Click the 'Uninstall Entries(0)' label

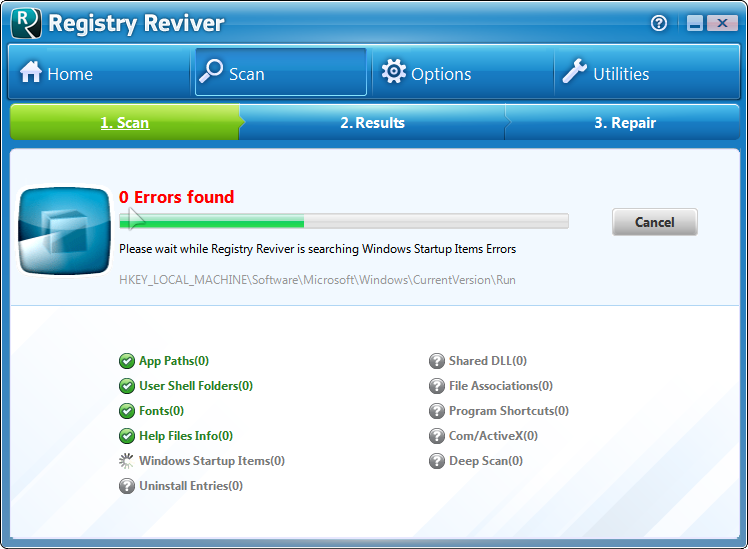(191, 486)
